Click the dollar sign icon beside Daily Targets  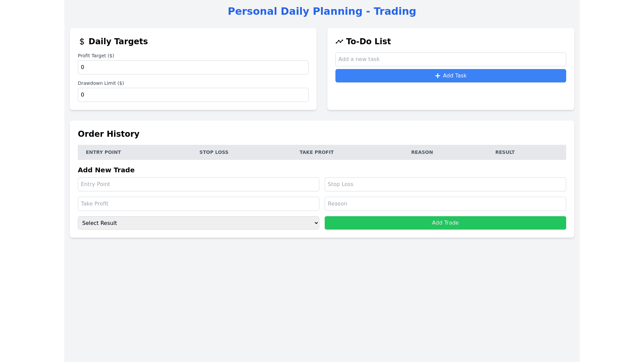tap(82, 42)
